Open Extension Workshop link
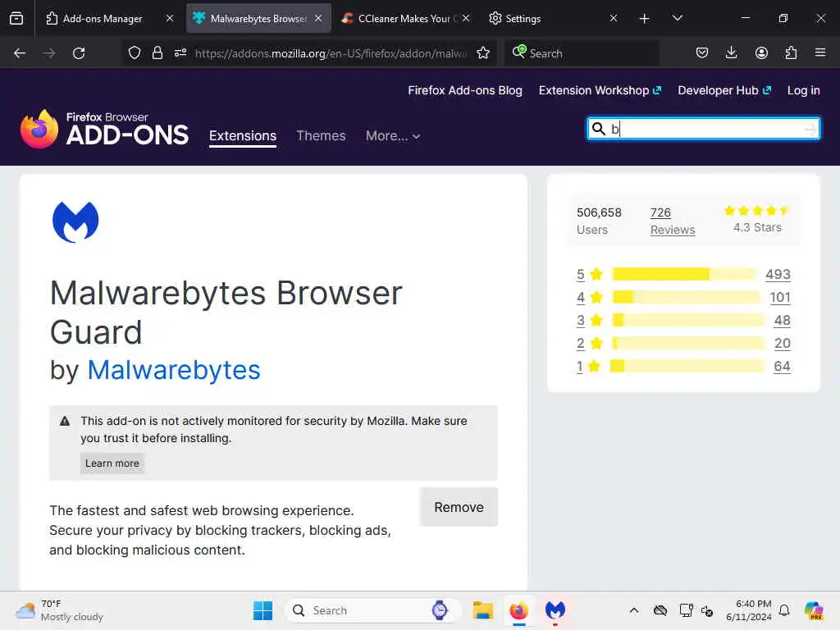The image size is (840, 630). pos(600,90)
